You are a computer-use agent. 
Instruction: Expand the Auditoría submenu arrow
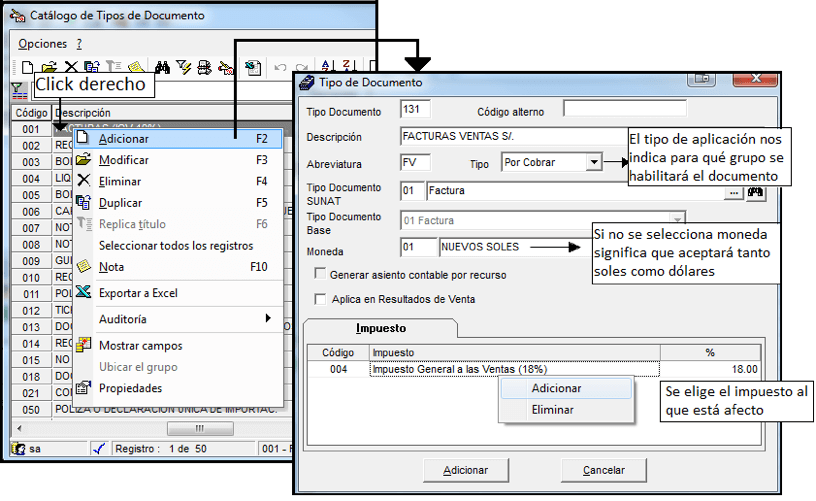[267, 318]
